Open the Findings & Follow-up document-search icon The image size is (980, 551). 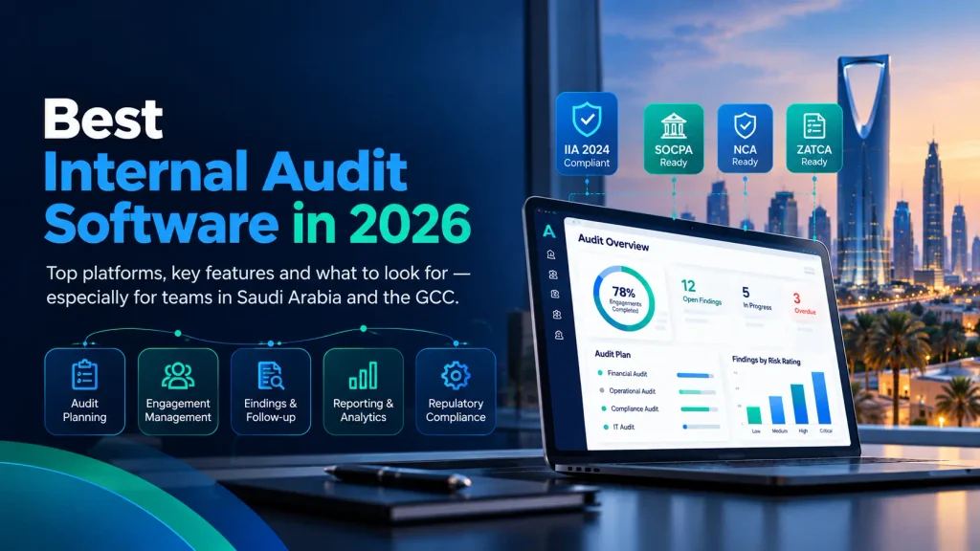tap(271, 375)
